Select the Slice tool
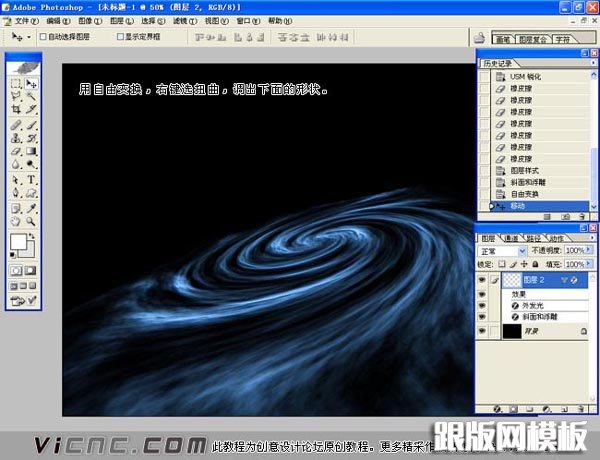Image resolution: width=600 pixels, height=460 pixels. pos(31,109)
